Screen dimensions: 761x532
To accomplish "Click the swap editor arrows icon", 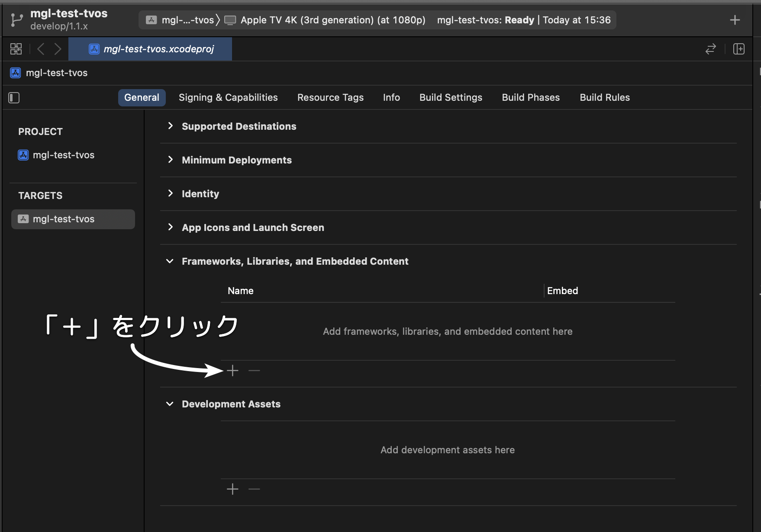I will click(710, 49).
